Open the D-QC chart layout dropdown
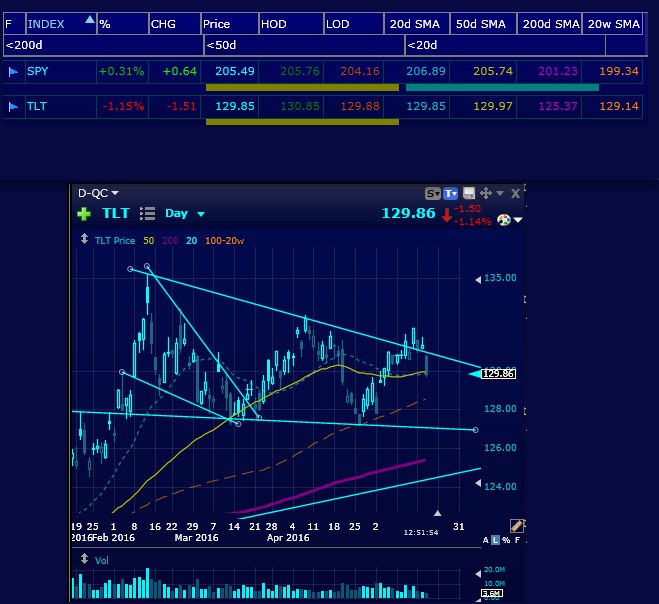The width and height of the screenshot is (659, 604). tap(98, 193)
